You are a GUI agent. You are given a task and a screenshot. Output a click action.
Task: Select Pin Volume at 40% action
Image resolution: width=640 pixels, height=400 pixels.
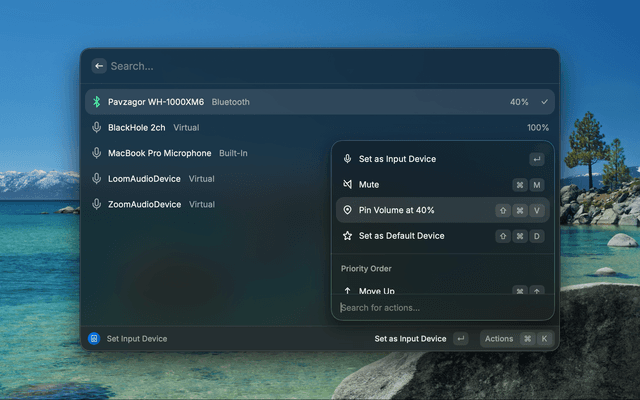pos(396,210)
